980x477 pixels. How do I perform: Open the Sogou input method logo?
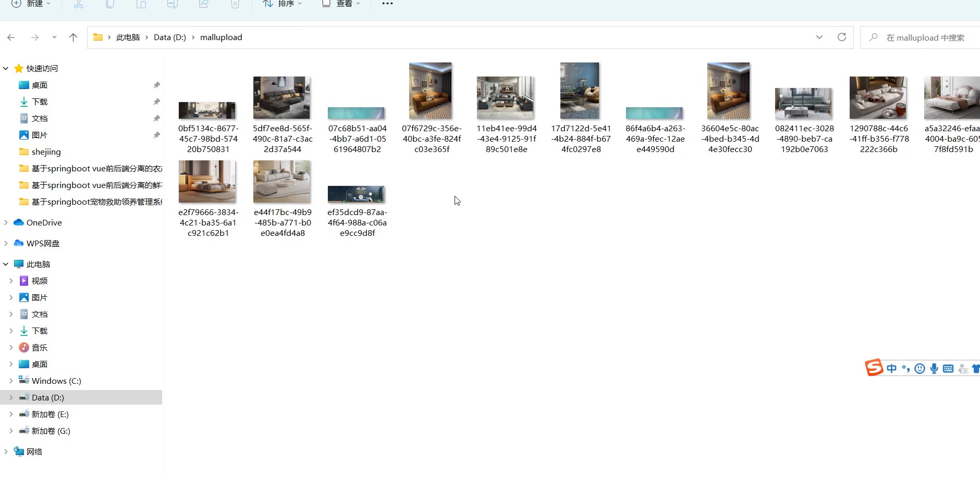[874, 368]
